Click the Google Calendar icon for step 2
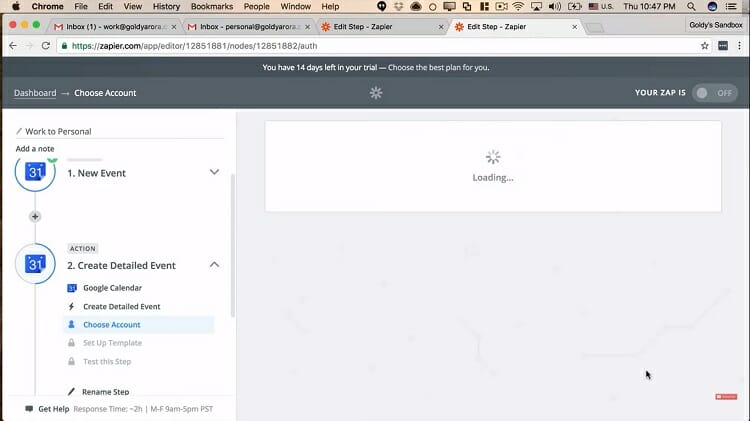This screenshot has height=421, width=750. click(x=35, y=264)
